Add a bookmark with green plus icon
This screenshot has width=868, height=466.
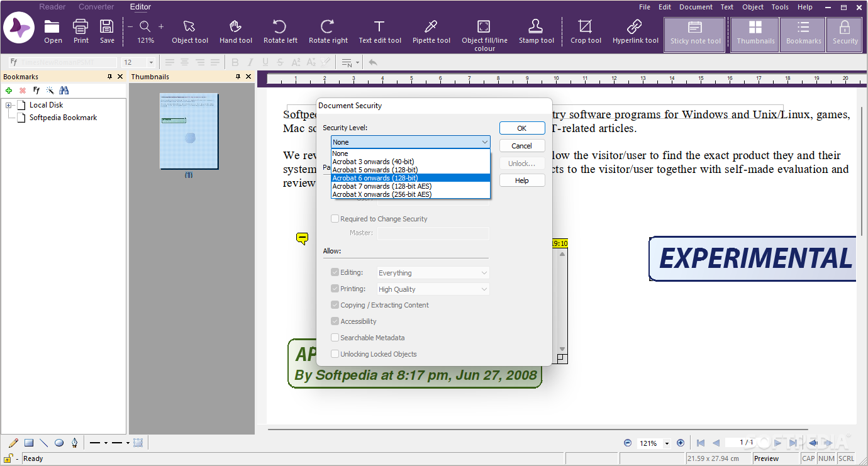coord(9,91)
